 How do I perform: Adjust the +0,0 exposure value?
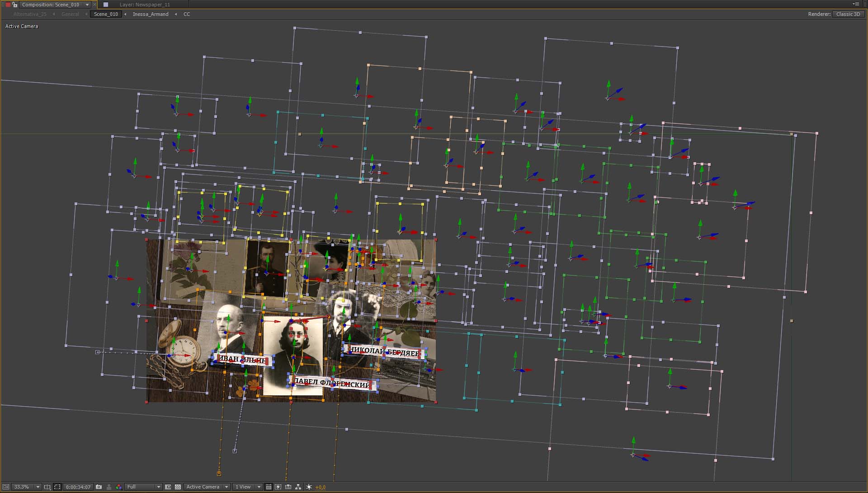tap(321, 487)
